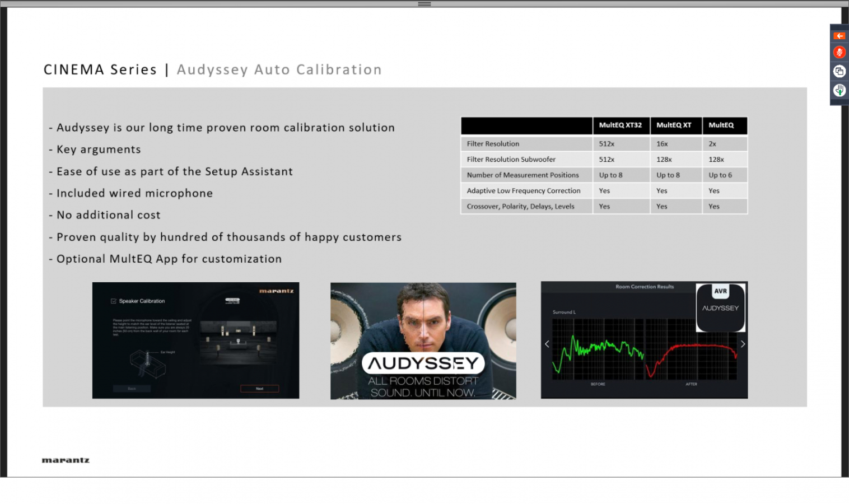849x504 pixels.
Task: Tick the Speaker Calibration checkbox
Action: click(114, 301)
